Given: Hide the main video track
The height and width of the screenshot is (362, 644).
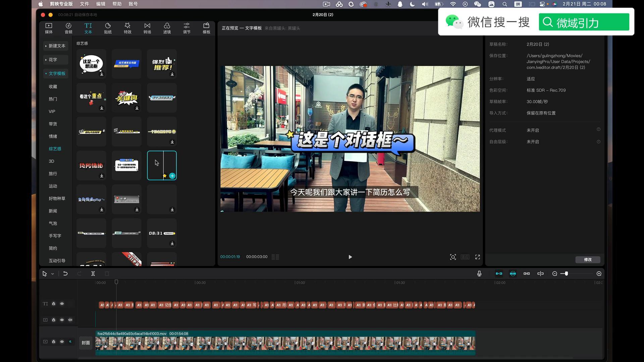Looking at the screenshot, I should coord(62,342).
